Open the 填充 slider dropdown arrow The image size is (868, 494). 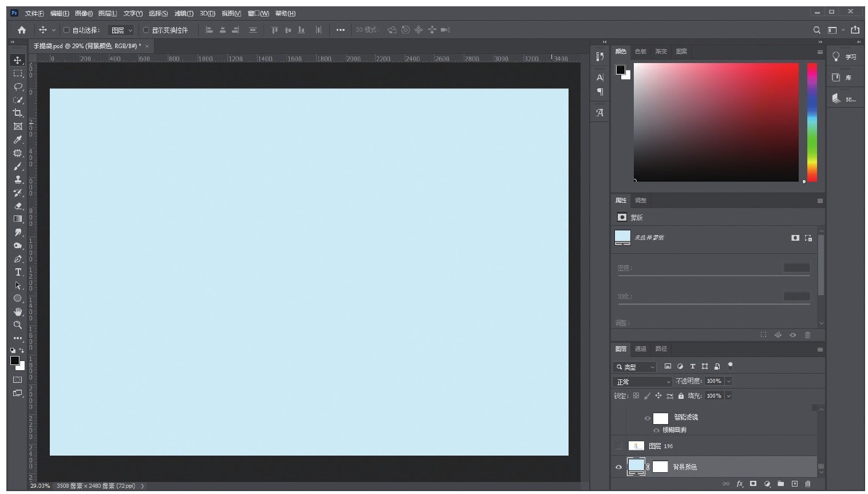click(x=729, y=396)
